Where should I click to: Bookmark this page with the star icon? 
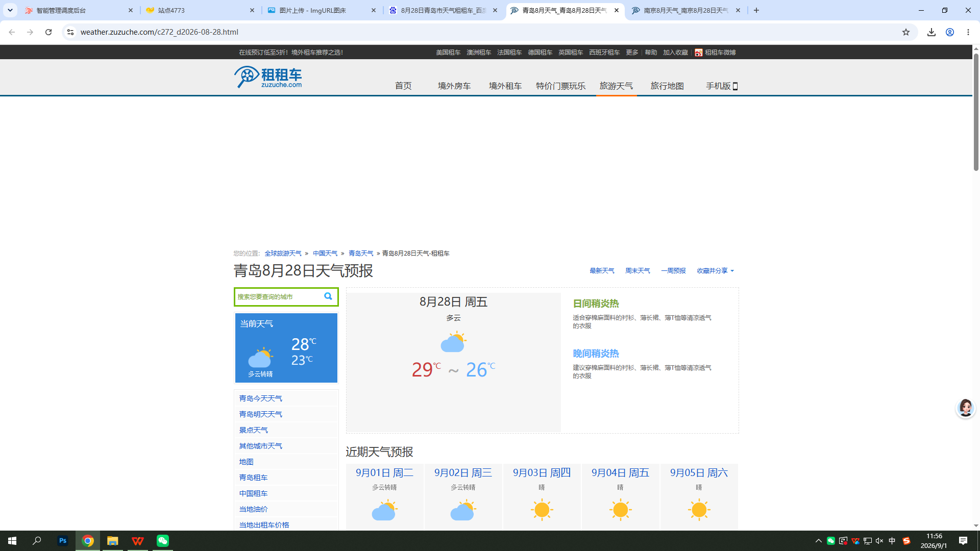(906, 32)
